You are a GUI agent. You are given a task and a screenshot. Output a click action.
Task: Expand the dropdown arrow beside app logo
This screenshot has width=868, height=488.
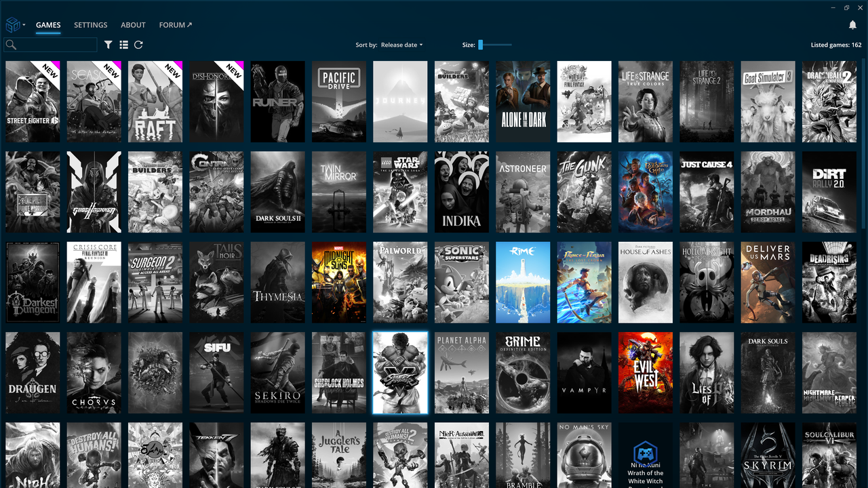point(24,25)
